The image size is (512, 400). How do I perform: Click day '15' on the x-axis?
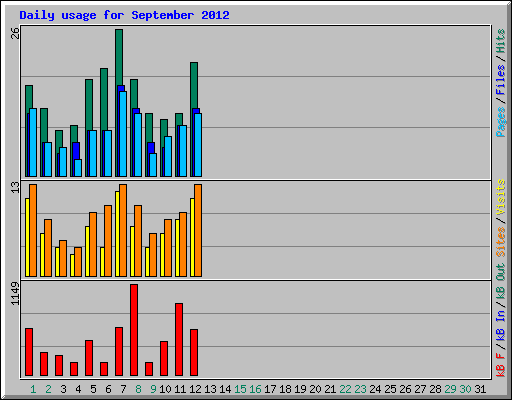tap(240, 389)
